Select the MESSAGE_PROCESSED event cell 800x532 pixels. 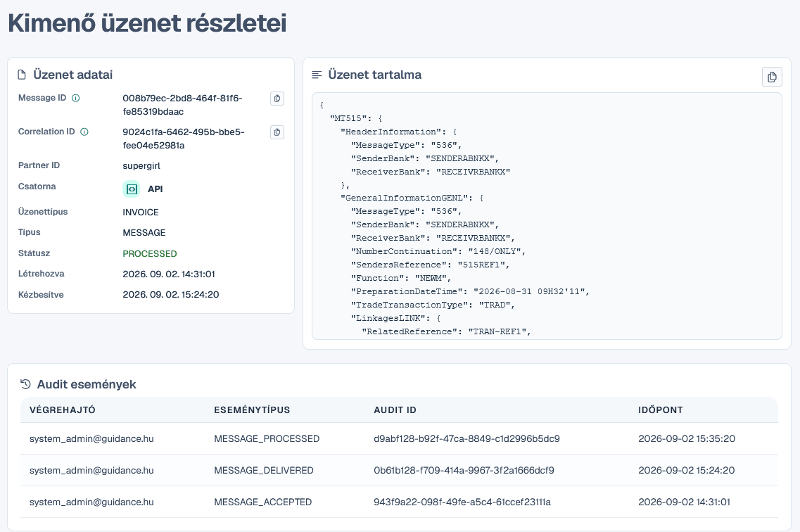click(267, 438)
